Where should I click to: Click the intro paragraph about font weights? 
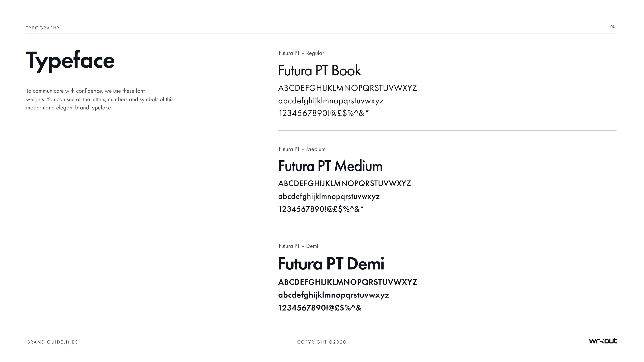click(x=99, y=99)
